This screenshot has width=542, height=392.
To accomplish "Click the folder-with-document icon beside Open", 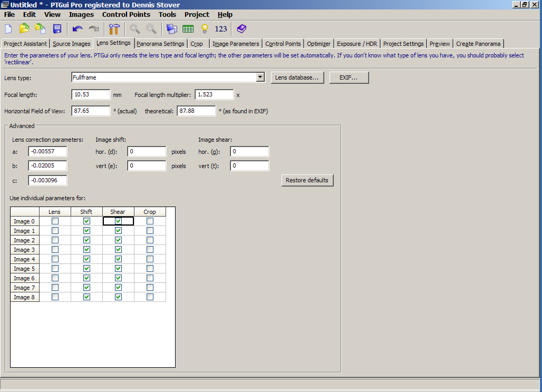I will pos(41,28).
